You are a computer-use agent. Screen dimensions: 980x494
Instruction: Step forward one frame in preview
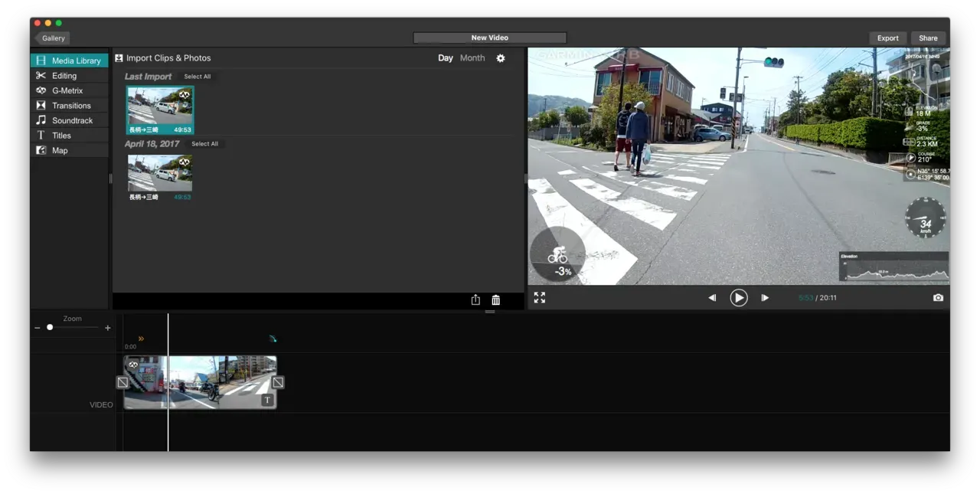pyautogui.click(x=765, y=298)
